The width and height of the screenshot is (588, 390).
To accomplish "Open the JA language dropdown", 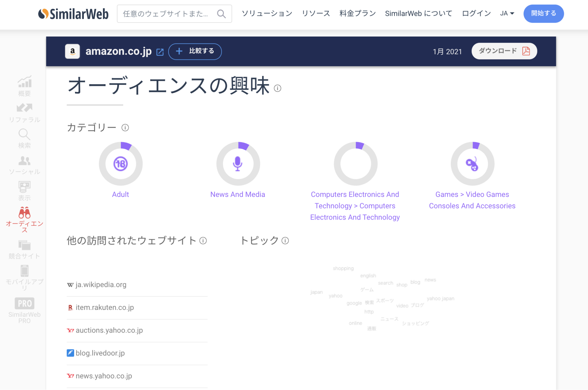I will tap(507, 14).
